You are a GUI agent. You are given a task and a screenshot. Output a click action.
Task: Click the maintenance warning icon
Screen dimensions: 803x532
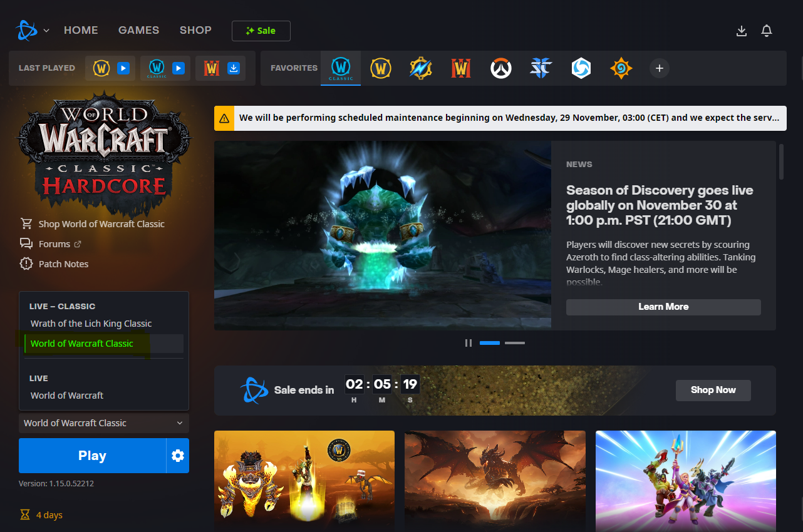tap(224, 118)
